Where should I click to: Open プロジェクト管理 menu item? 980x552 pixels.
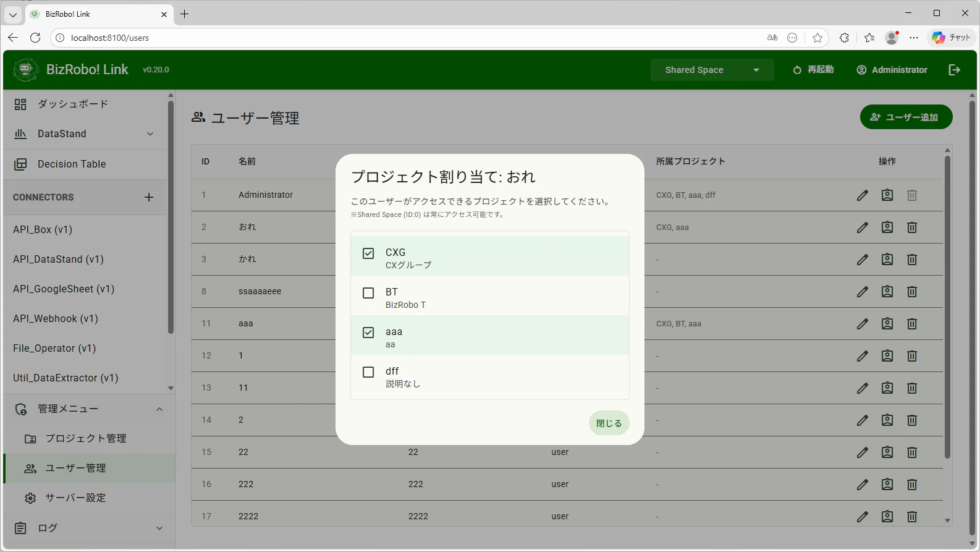point(89,438)
